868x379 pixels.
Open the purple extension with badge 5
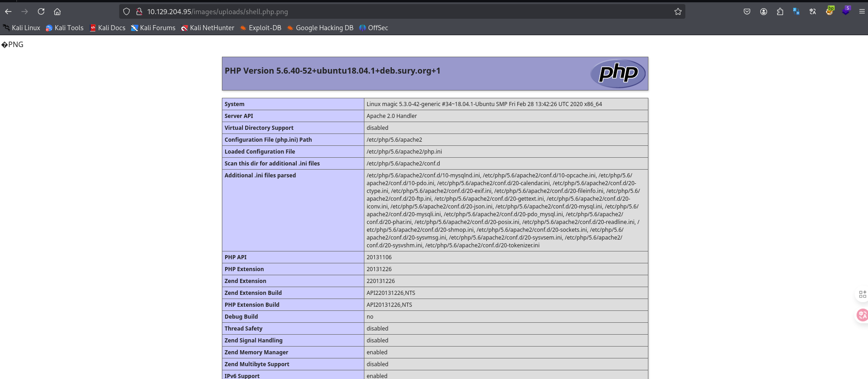click(x=846, y=11)
